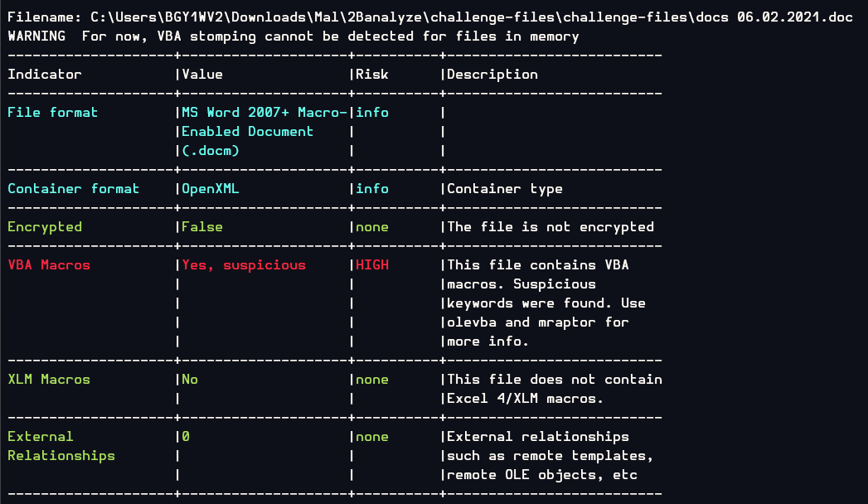Click the 'Container type' description text
The height and width of the screenshot is (504, 868).
(x=505, y=189)
